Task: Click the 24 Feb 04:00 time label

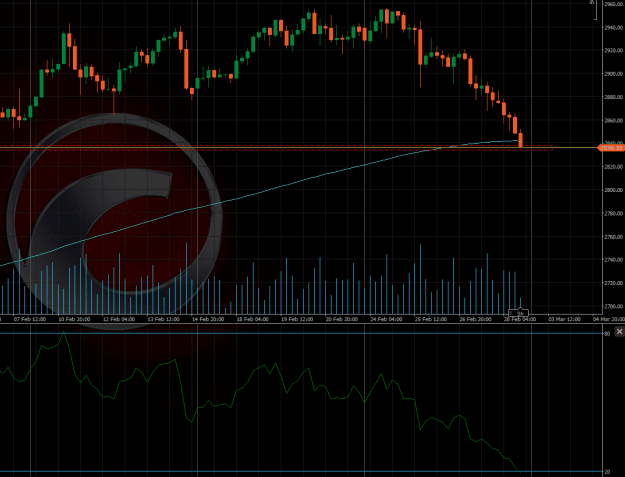Action: 386,319
